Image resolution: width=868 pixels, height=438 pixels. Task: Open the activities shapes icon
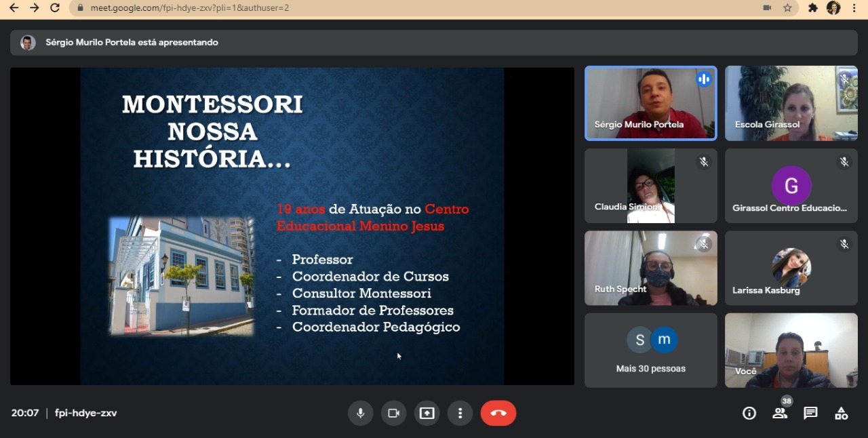tap(841, 413)
